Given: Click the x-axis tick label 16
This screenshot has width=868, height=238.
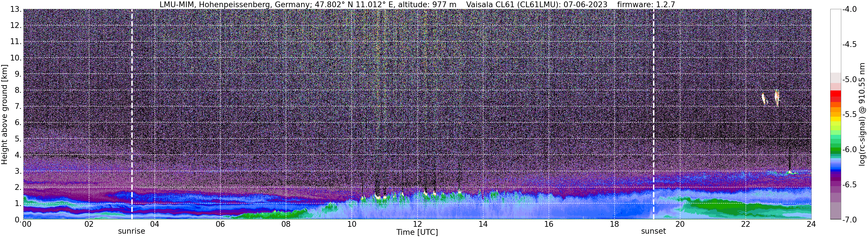Looking at the screenshot, I should 549,224.
